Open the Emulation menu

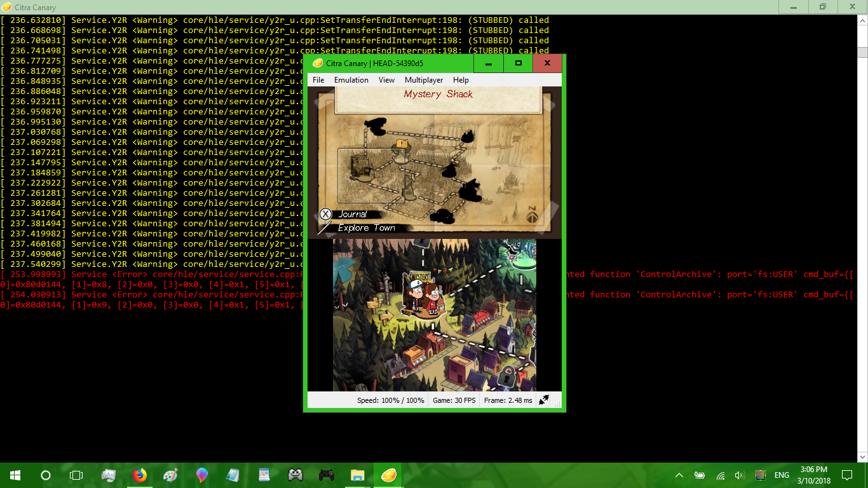pos(351,80)
